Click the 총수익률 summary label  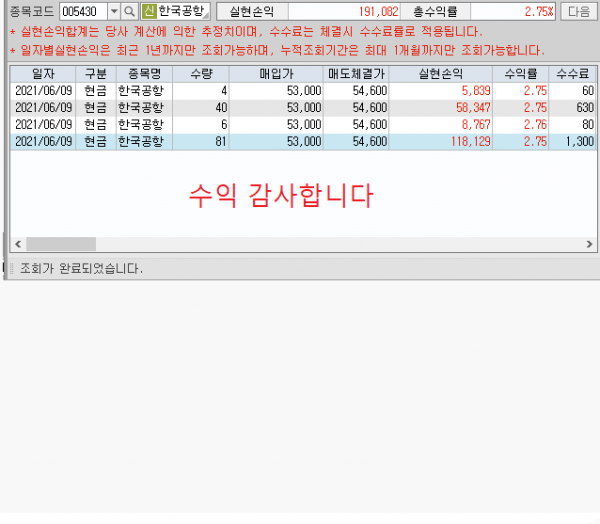click(x=435, y=11)
